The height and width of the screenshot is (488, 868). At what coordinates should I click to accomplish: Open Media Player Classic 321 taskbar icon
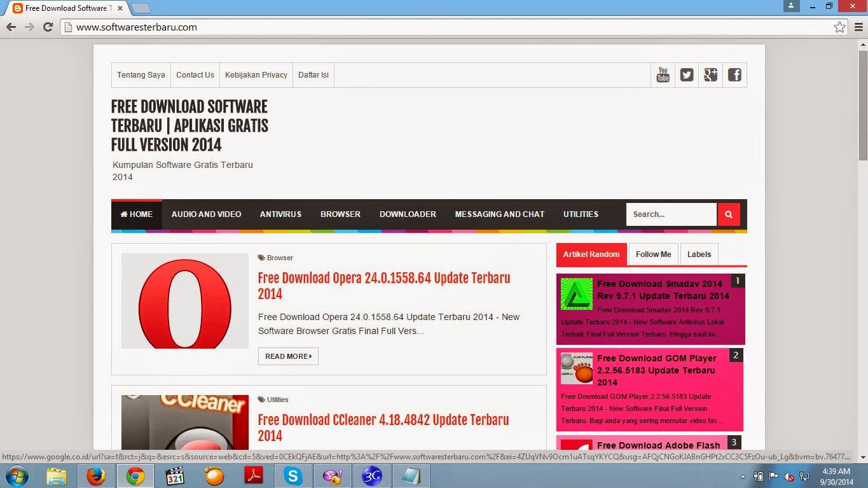[x=174, y=476]
